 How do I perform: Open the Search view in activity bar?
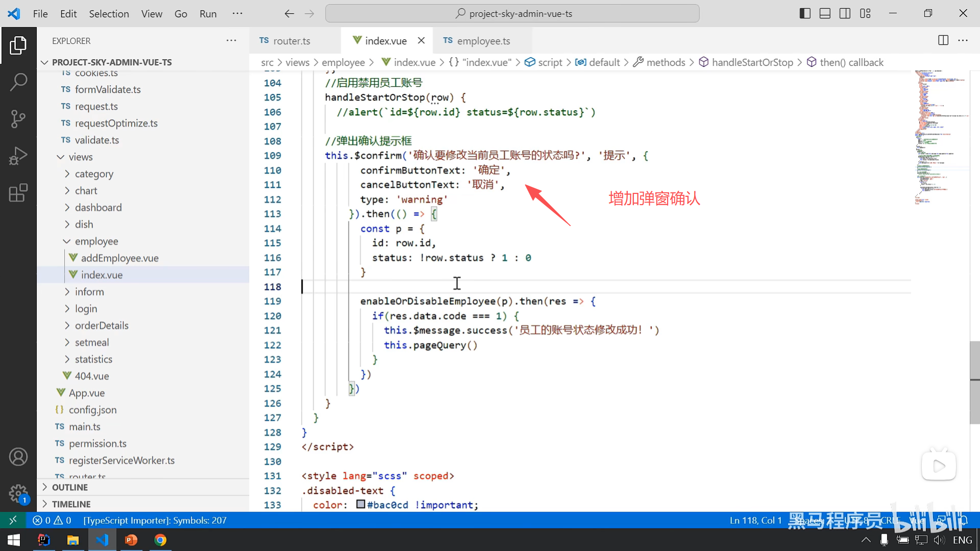(x=18, y=82)
